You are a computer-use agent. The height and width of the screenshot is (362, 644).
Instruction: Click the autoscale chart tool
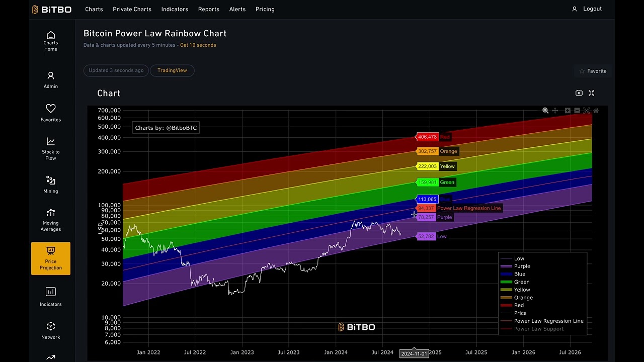coord(587,111)
